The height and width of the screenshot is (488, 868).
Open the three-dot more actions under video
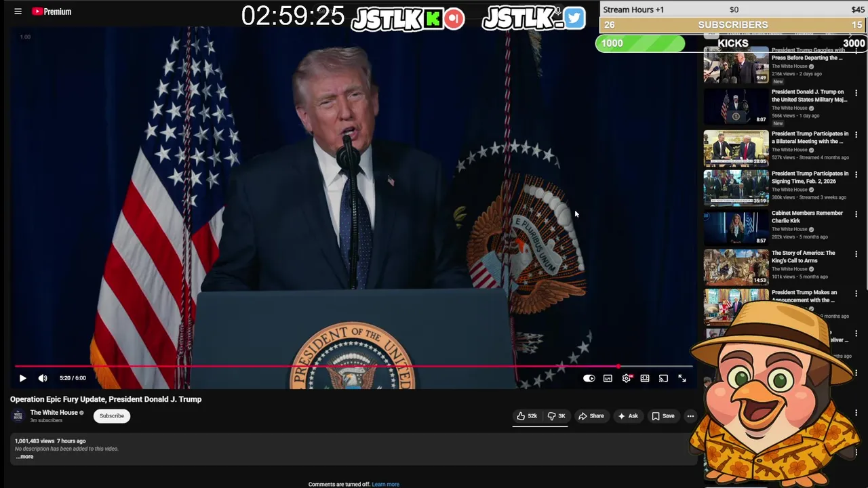(x=690, y=416)
